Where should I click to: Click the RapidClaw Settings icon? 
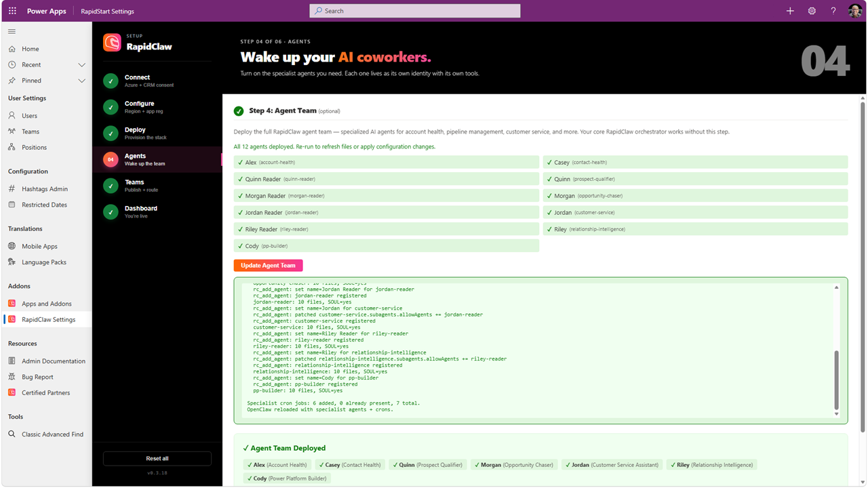12,319
